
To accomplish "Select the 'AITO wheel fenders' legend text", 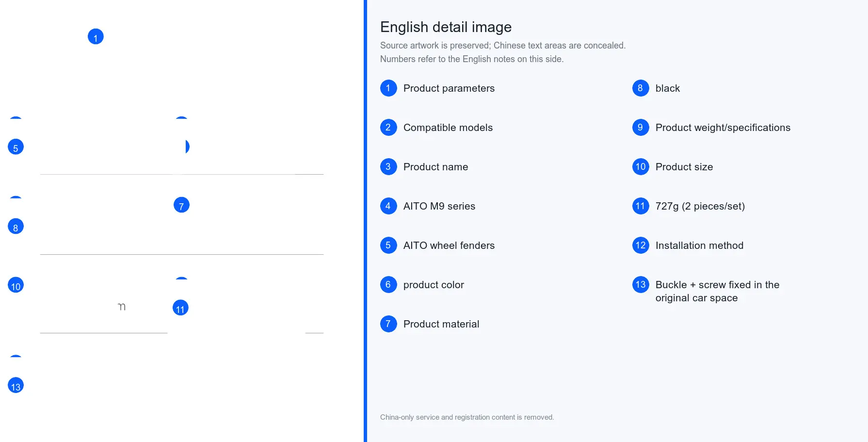I will [449, 246].
